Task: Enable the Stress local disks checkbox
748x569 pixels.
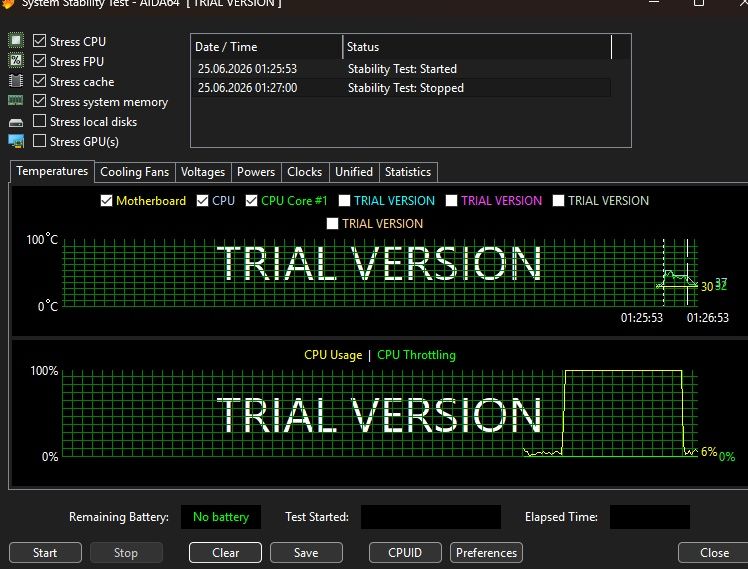Action: (40, 121)
